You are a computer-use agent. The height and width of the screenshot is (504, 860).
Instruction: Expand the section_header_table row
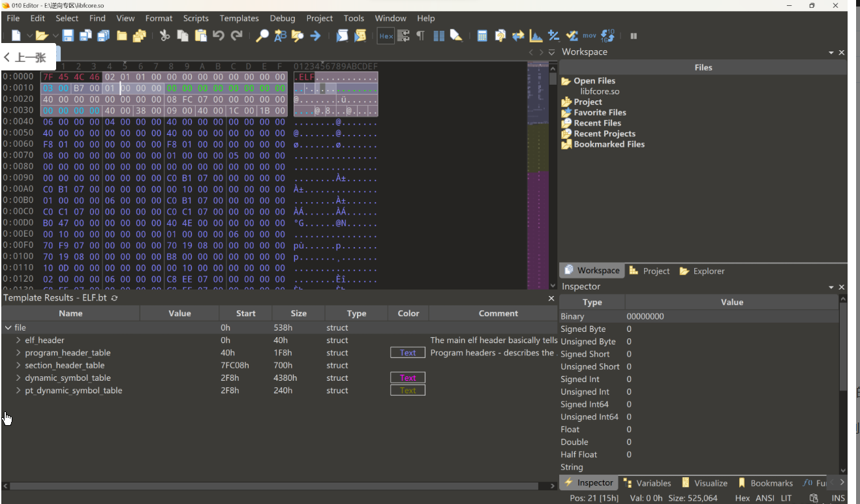[x=18, y=365]
